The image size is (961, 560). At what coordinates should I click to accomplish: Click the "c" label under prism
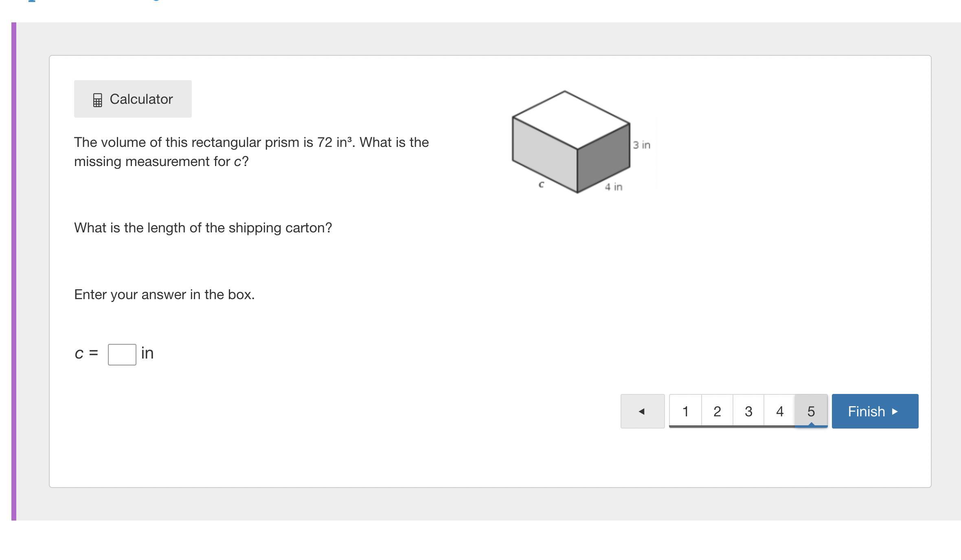541,184
